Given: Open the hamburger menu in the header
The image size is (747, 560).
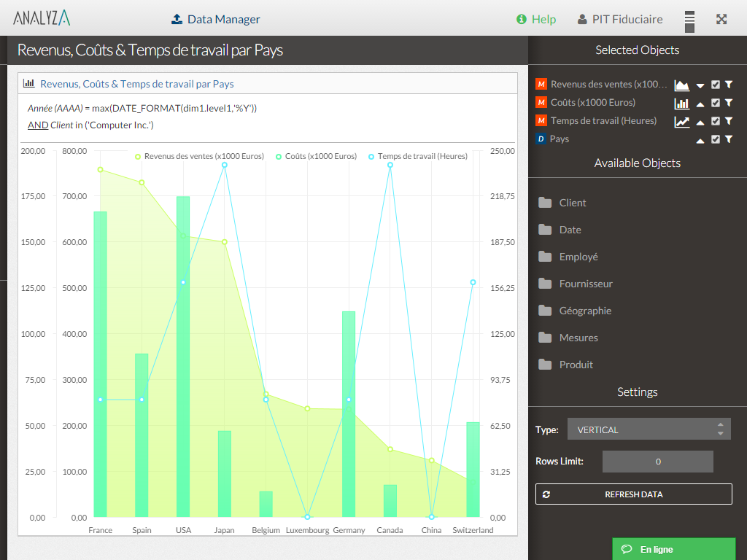Looking at the screenshot, I should [689, 20].
